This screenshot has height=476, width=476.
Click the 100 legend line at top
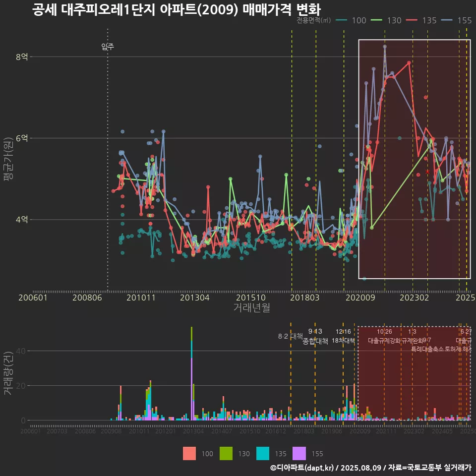tap(342, 20)
